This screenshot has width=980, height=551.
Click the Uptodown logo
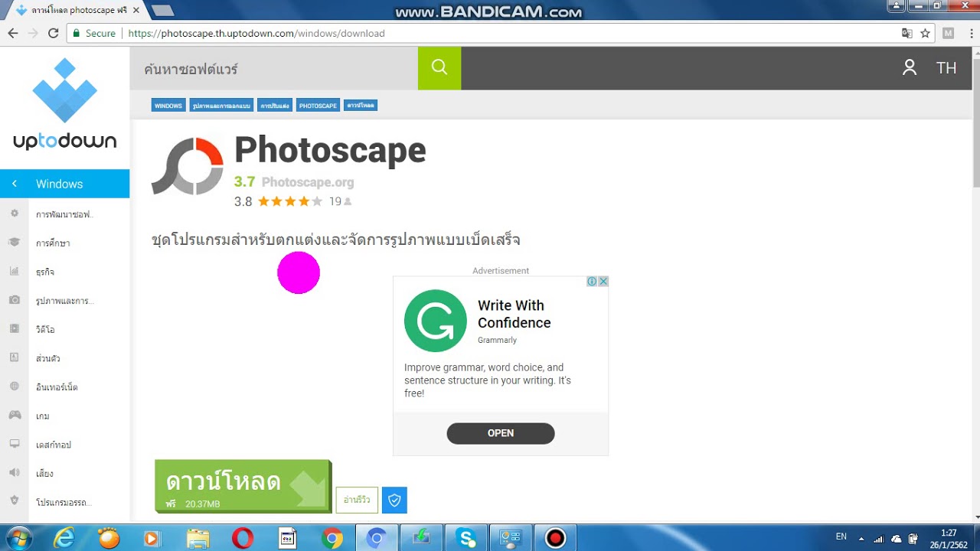65,105
